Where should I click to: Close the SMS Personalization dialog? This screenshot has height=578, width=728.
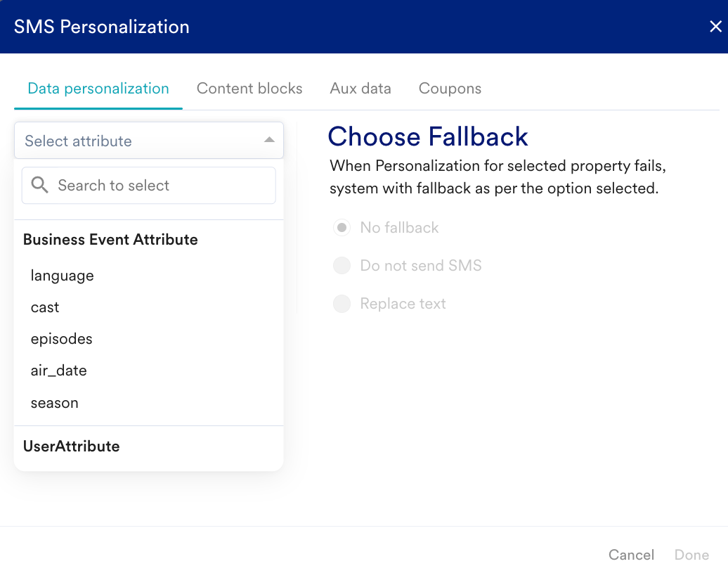click(x=715, y=27)
